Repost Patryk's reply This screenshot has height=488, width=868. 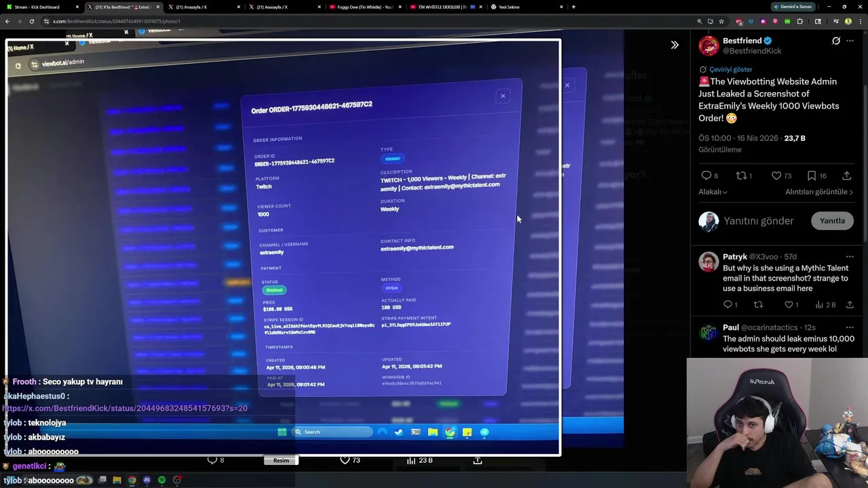pyautogui.click(x=759, y=305)
